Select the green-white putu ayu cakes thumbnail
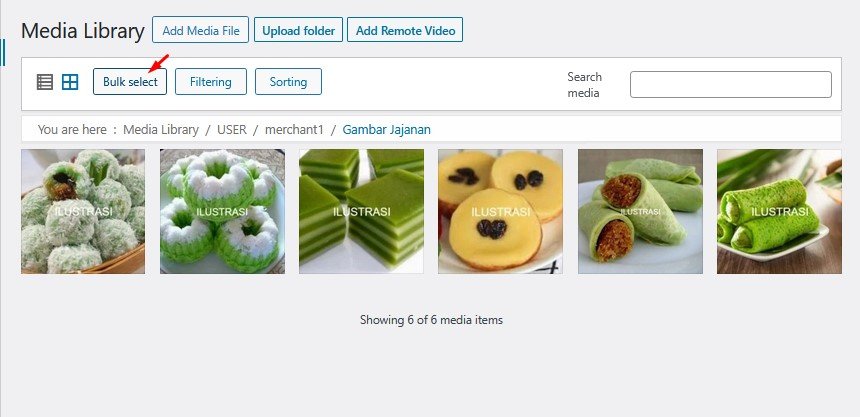 [222, 211]
